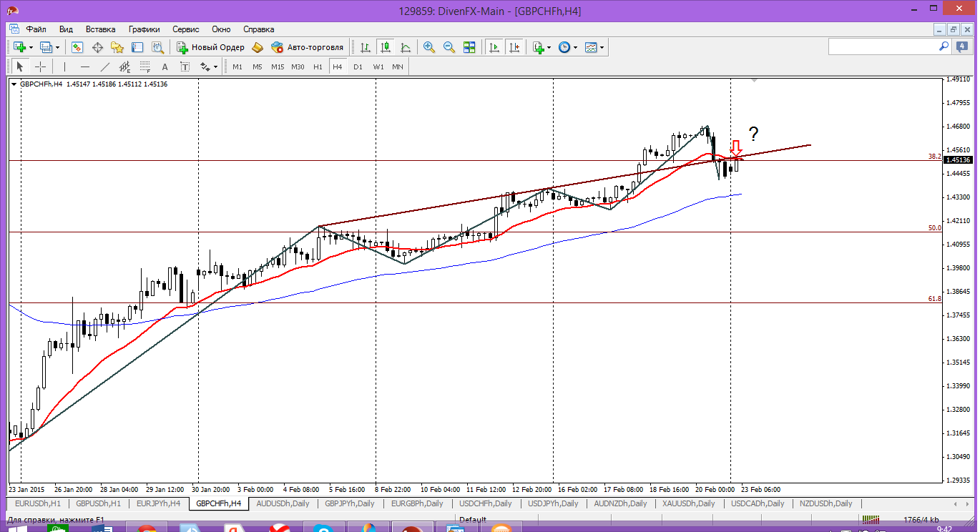This screenshot has height=532, width=980.
Task: Toggle chart auto-scroll
Action: [x=494, y=47]
